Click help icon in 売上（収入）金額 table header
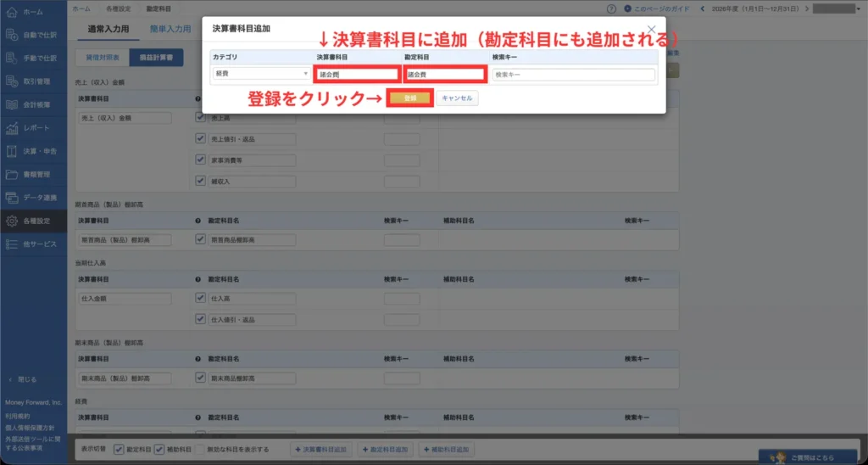This screenshot has height=465, width=868. coord(198,98)
